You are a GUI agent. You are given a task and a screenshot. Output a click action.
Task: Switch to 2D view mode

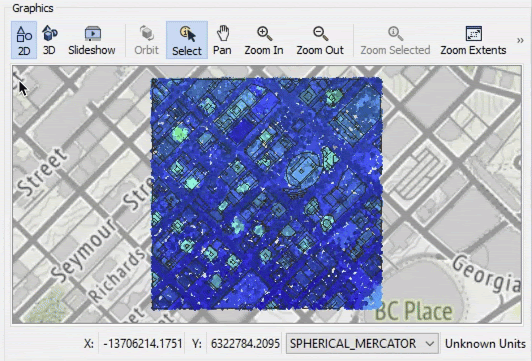click(x=24, y=40)
